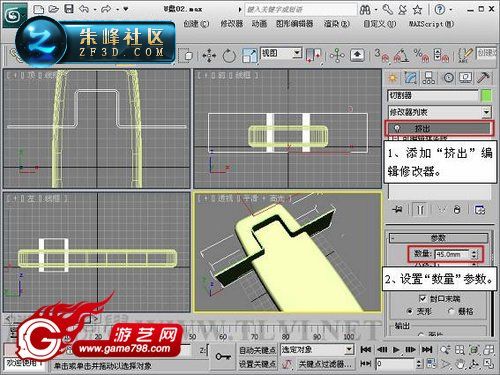
Task: Click the 自动关键点 button
Action: pyautogui.click(x=257, y=350)
